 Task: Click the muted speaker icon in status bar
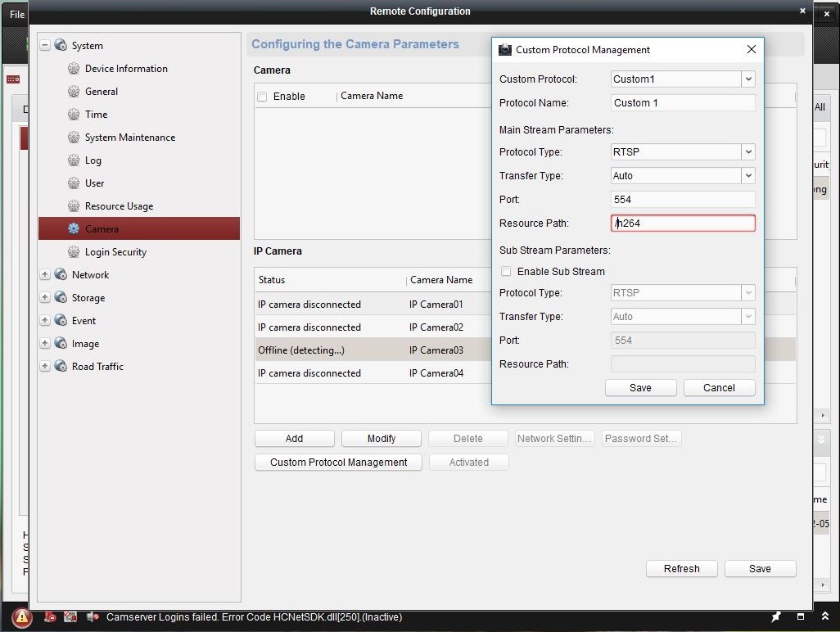(93, 617)
